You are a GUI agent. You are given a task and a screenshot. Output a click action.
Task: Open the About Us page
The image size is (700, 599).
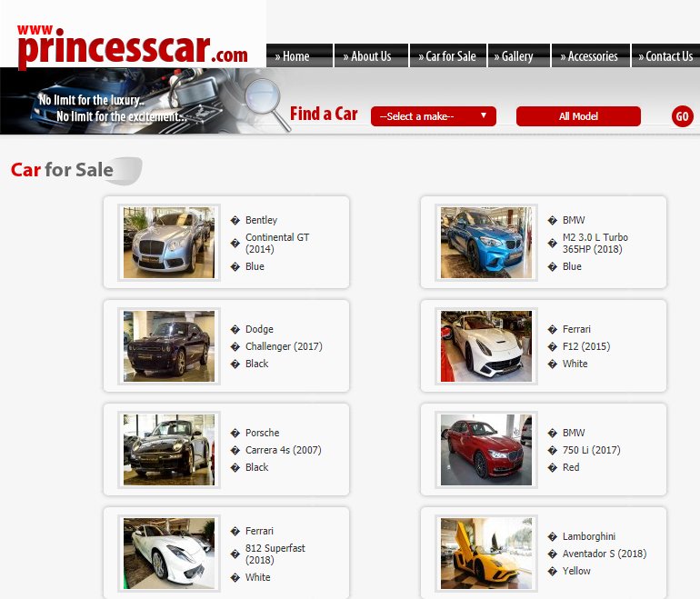pos(371,55)
